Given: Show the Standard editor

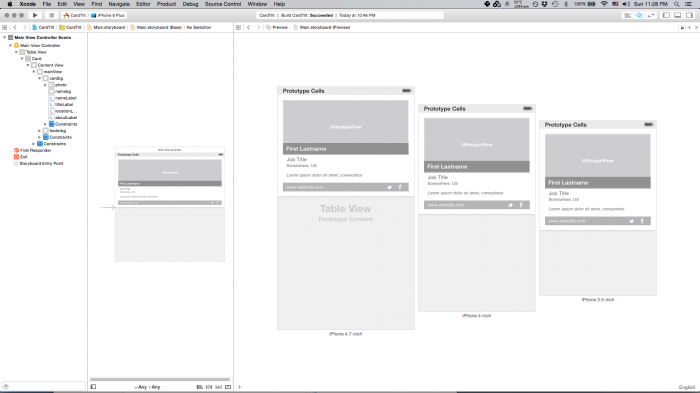Looking at the screenshot, I should click(628, 15).
